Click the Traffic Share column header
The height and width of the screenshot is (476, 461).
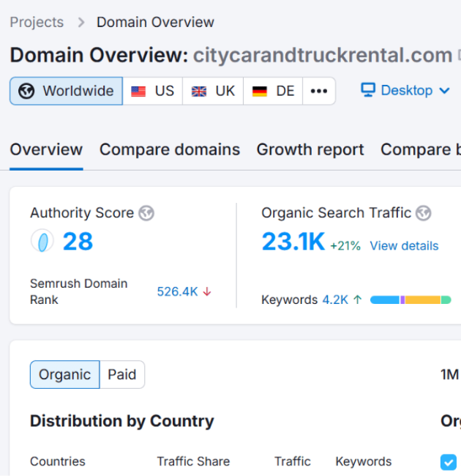point(193,461)
